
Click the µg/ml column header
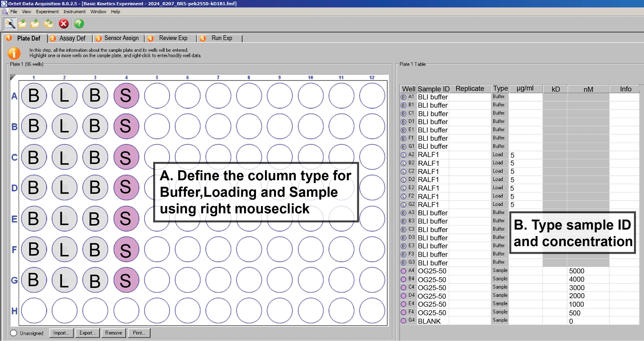[525, 89]
